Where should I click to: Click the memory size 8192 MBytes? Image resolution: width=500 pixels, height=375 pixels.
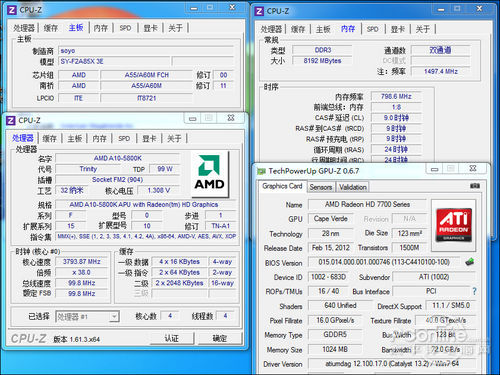322,61
